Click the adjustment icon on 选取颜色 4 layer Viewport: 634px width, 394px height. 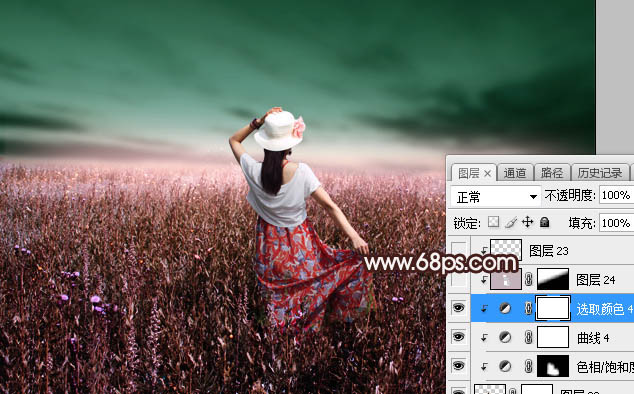coord(505,309)
